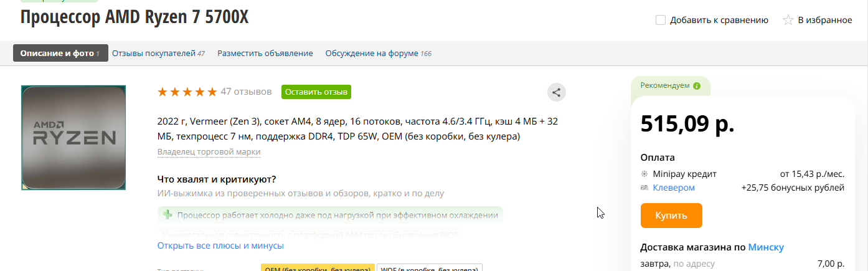Click the В избранное link

pos(825,20)
